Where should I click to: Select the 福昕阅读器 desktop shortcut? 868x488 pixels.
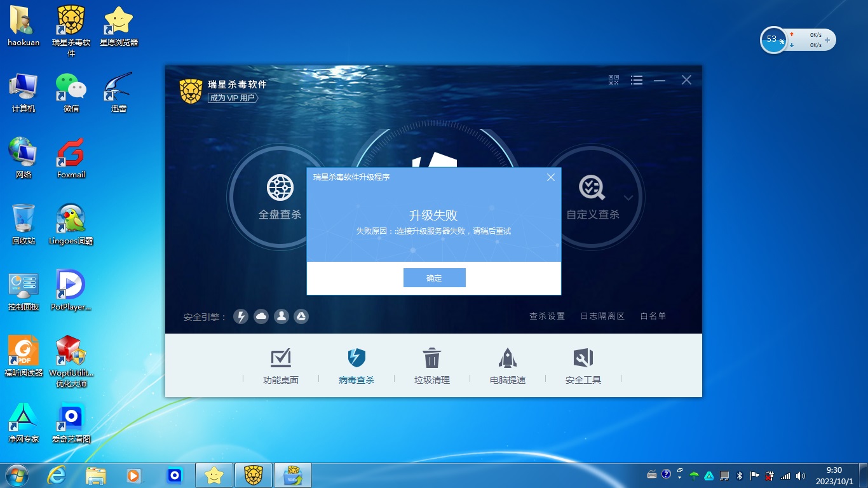point(24,356)
